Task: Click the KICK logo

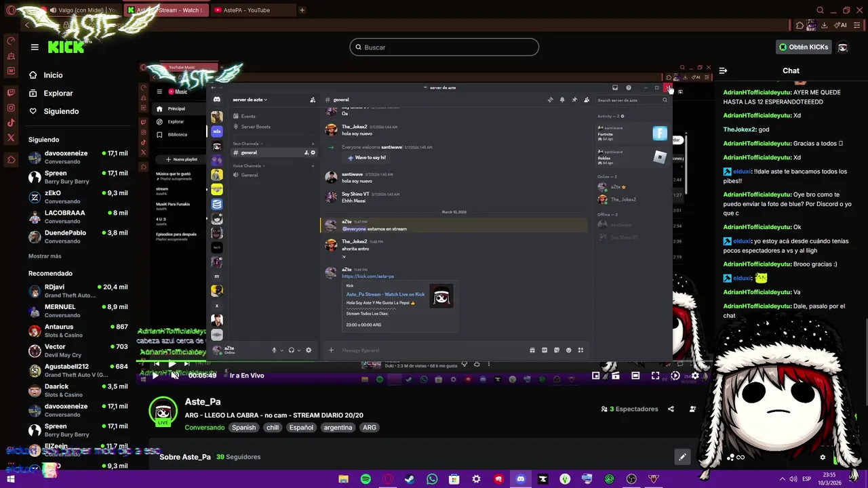Action: coord(66,47)
